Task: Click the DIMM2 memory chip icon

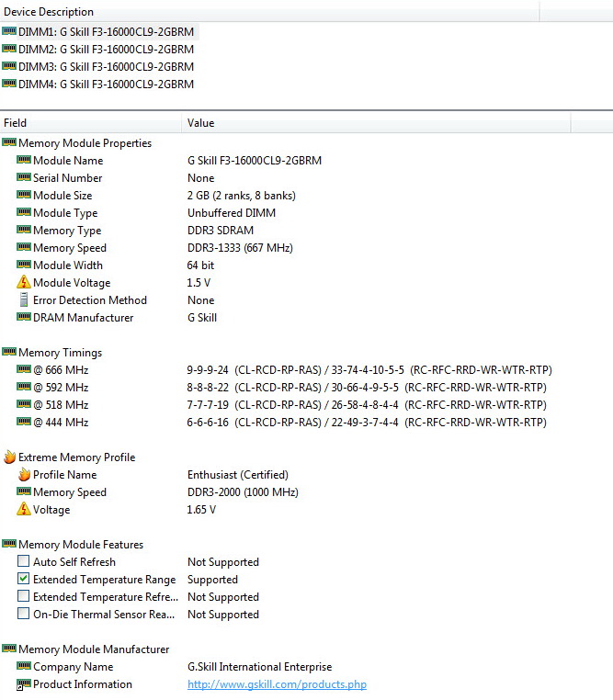Action: coord(9,49)
